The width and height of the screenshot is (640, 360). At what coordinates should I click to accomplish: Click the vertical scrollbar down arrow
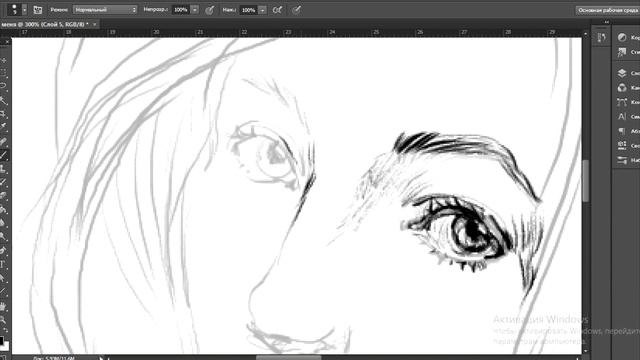586,351
